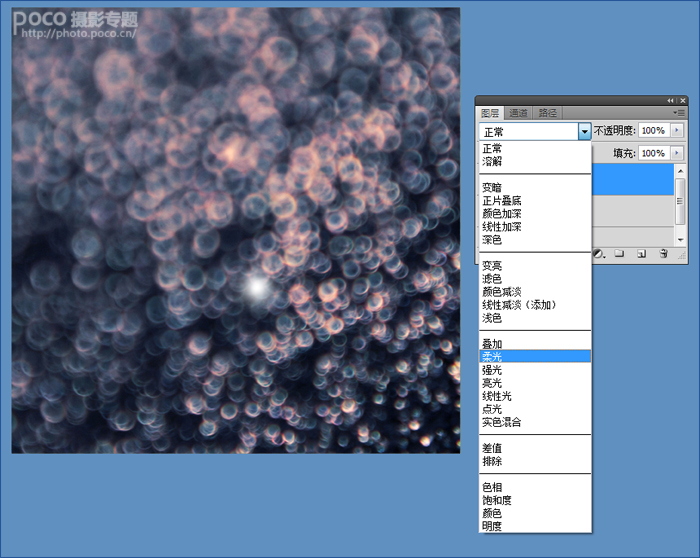The height and width of the screenshot is (558, 700).
Task: Create new adjustment layer icon
Action: point(598,254)
